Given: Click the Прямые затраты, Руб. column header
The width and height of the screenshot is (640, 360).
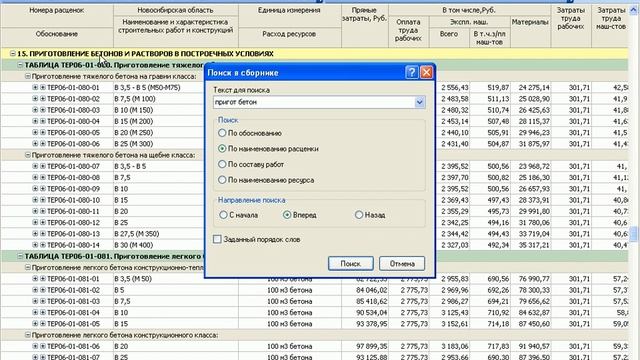Looking at the screenshot, I should [364, 14].
